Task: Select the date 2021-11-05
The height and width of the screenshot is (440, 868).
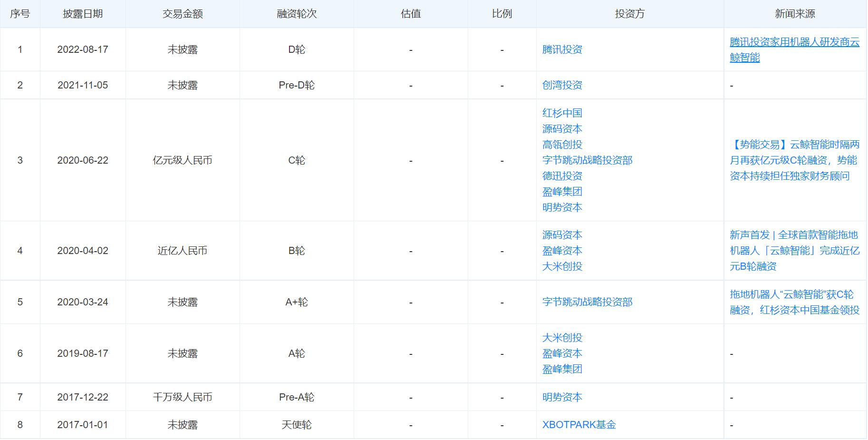Action: [x=83, y=85]
